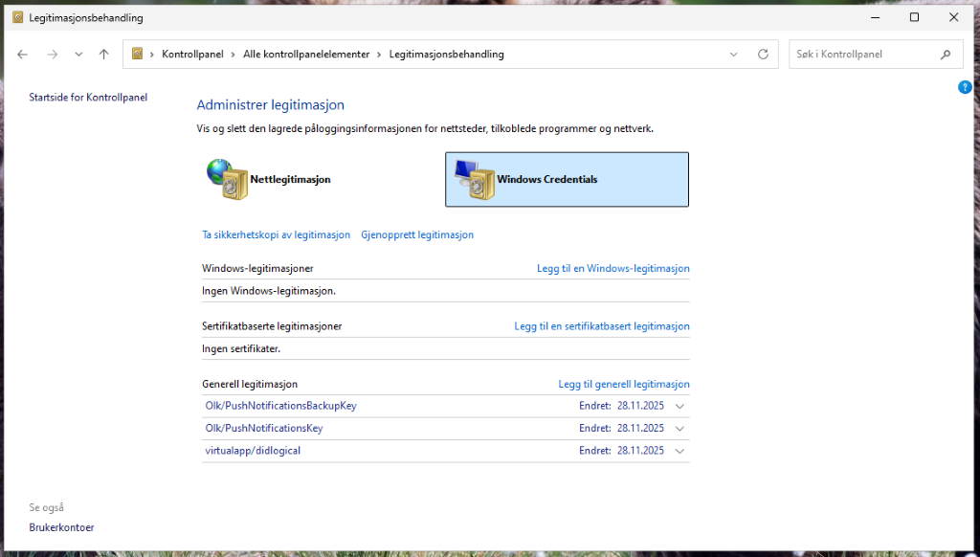Maximize the Legitimasjonsbehandling window
Screen dimensions: 980x557
(x=914, y=17)
